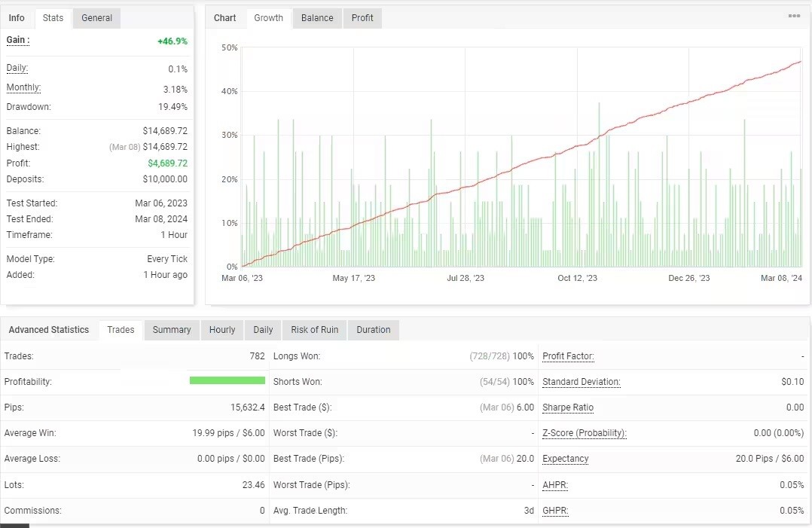Switch chart to Profit view
This screenshot has height=528, width=812.
click(x=362, y=18)
